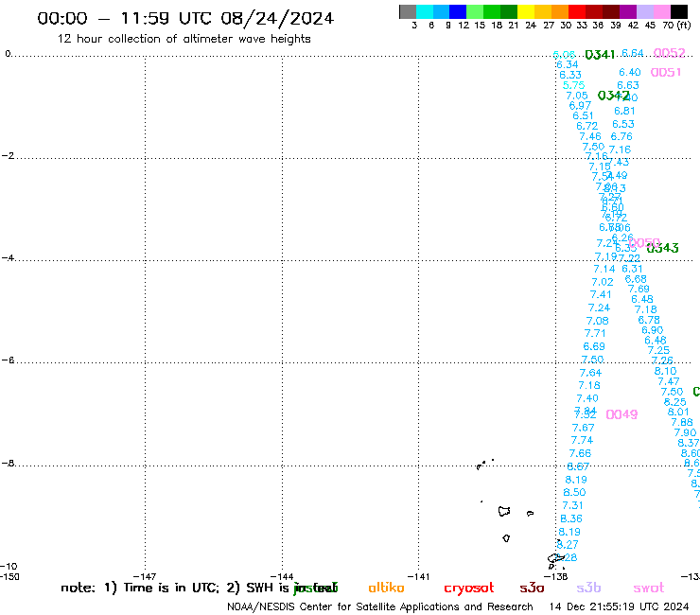The width and height of the screenshot is (700, 615).
Task: Click the wave height value '7.64'
Action: [590, 373]
